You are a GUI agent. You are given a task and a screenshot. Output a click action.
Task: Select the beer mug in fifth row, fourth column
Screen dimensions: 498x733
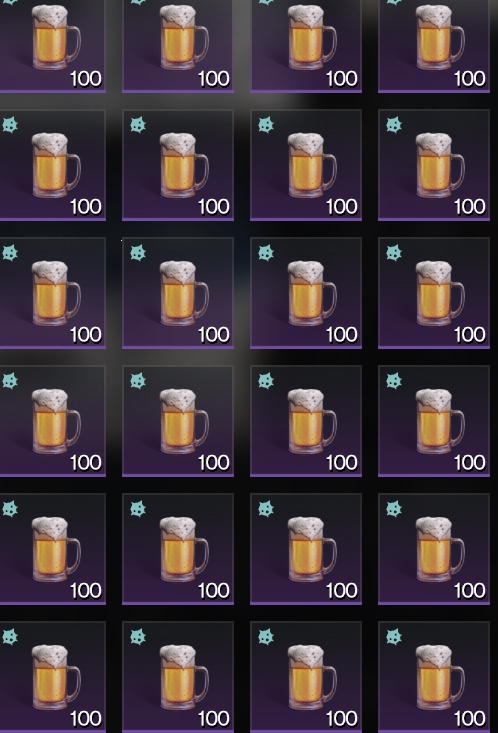click(x=440, y=549)
